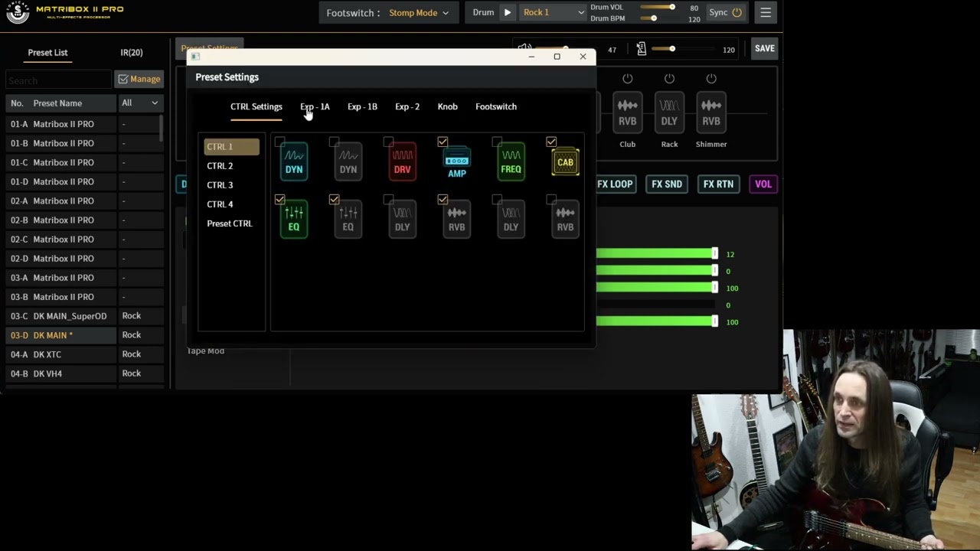Click the Rack DLY module in the main window
980x551 pixels.
[669, 114]
